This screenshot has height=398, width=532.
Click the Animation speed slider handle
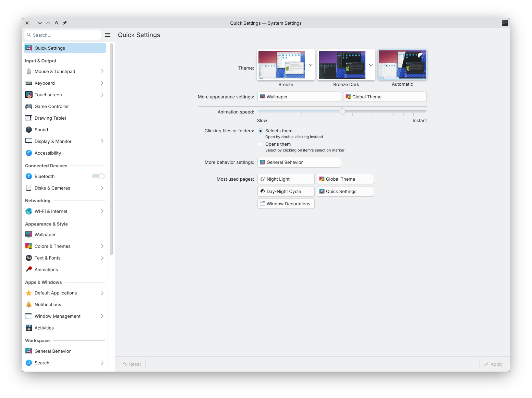point(342,111)
